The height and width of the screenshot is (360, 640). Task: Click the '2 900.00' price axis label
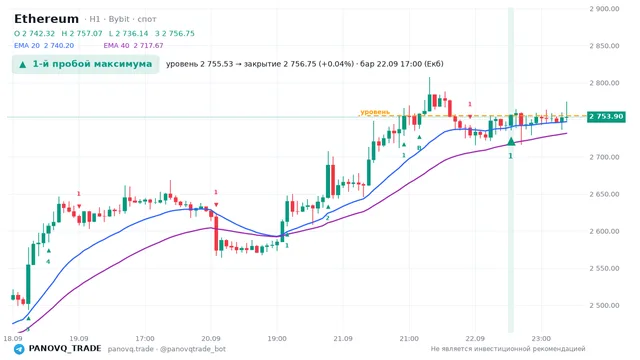(604, 9)
